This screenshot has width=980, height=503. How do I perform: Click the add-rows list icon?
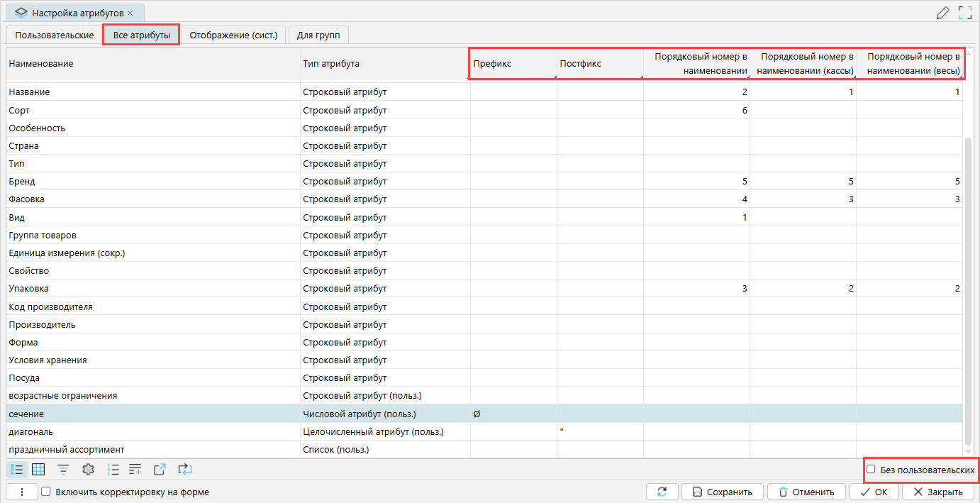pos(135,469)
